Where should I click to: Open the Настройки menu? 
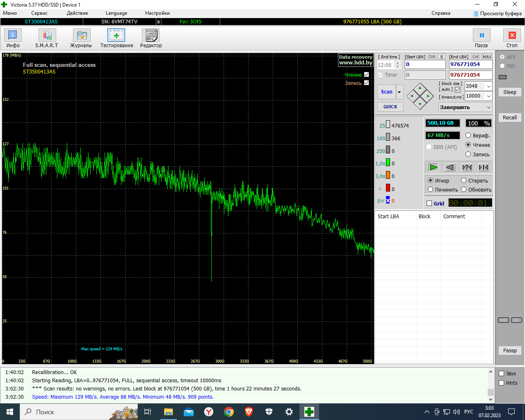157,13
